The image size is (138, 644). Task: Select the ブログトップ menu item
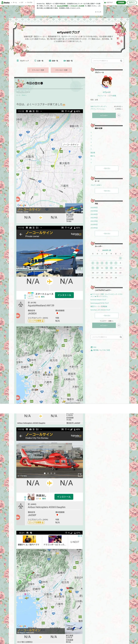click(23, 61)
